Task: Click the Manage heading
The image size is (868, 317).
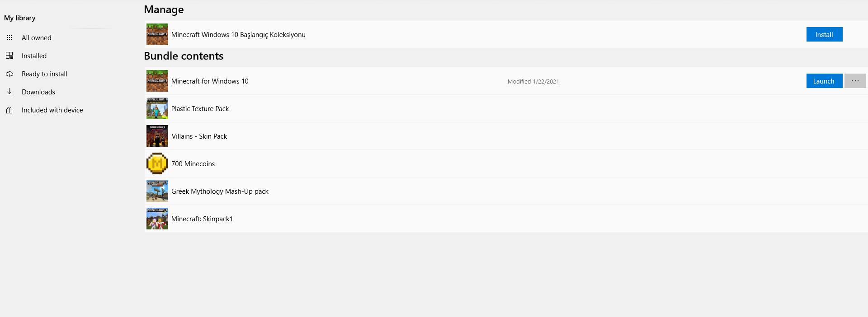Action: coord(164,9)
